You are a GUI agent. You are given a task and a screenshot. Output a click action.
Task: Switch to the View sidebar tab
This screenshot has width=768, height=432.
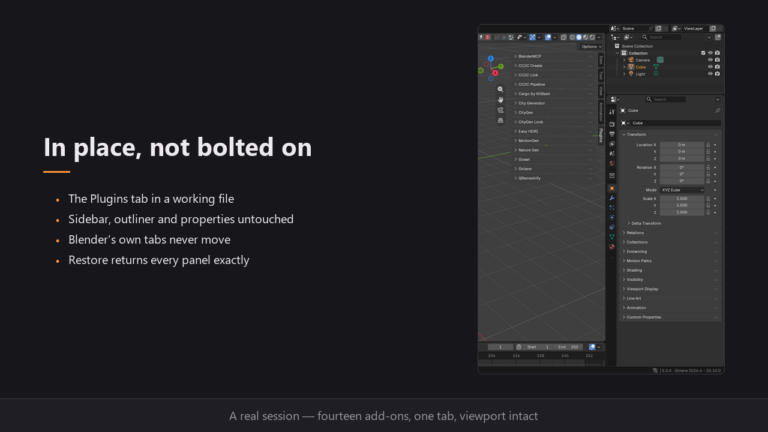tap(601, 91)
